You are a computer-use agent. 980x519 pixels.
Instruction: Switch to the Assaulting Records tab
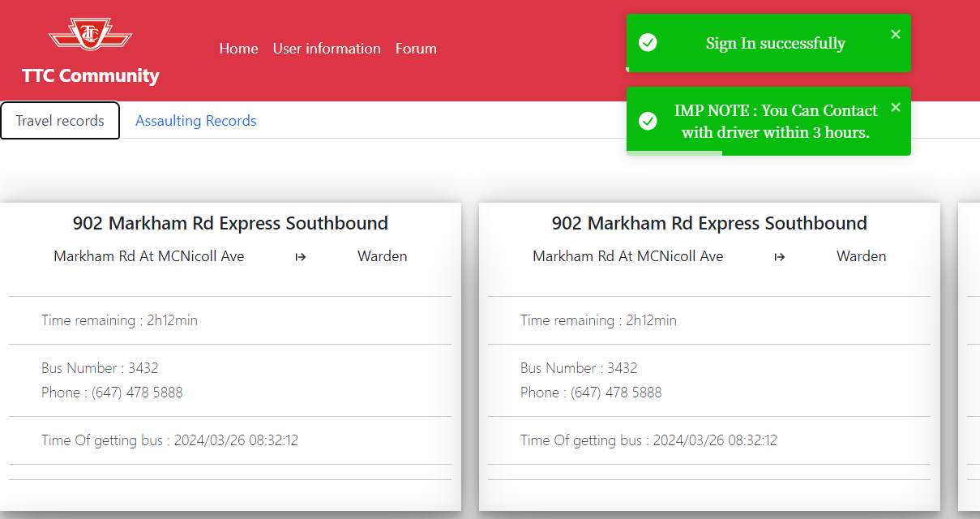(195, 121)
